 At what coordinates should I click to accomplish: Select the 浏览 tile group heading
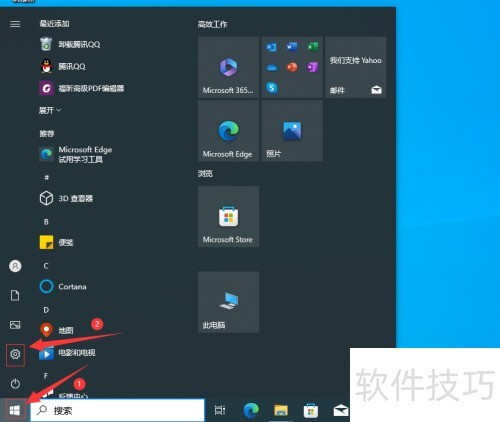click(205, 173)
